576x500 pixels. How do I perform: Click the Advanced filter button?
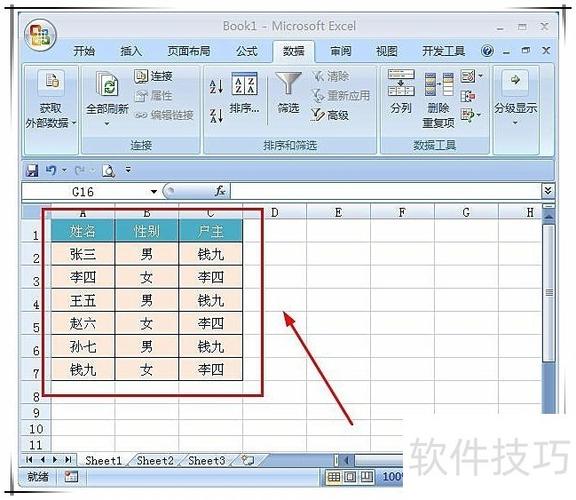pyautogui.click(x=330, y=115)
